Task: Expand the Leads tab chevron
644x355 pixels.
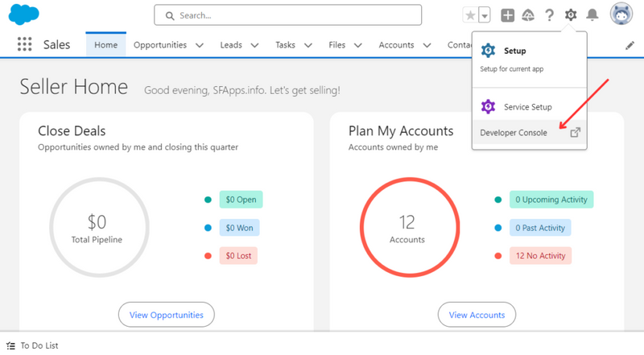Action: click(x=254, y=45)
